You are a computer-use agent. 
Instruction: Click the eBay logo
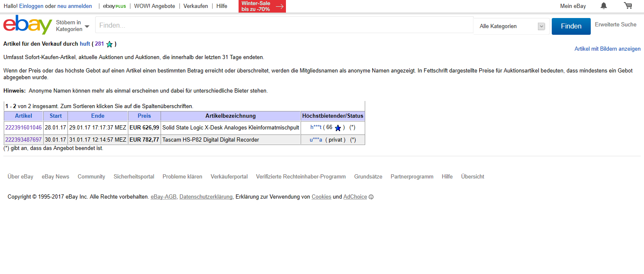28,25
